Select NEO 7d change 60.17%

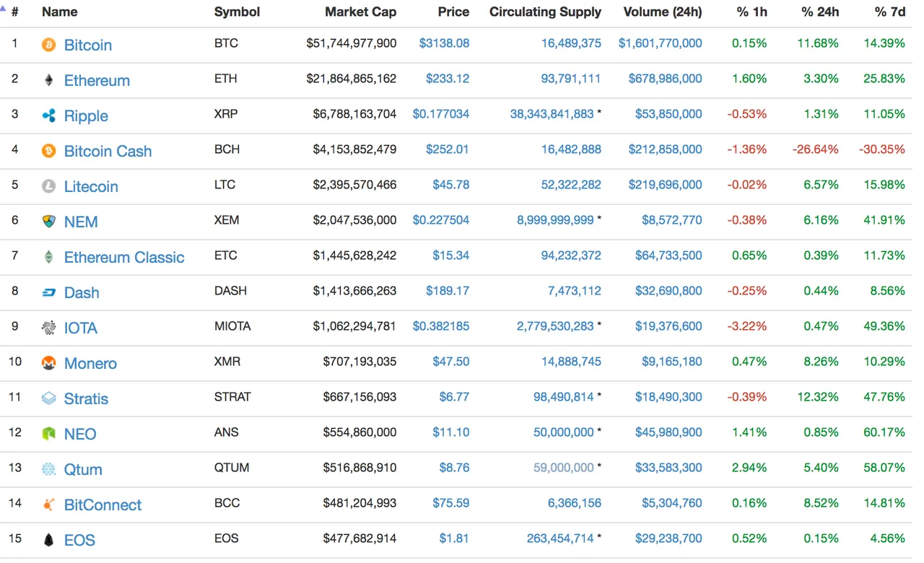884,432
